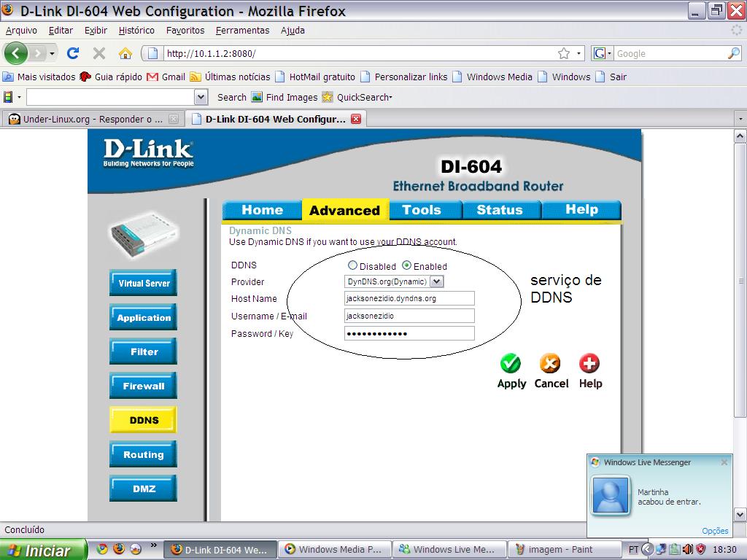The height and width of the screenshot is (560, 747).
Task: Select the Disabled DDNS radio button
Action: tap(352, 265)
